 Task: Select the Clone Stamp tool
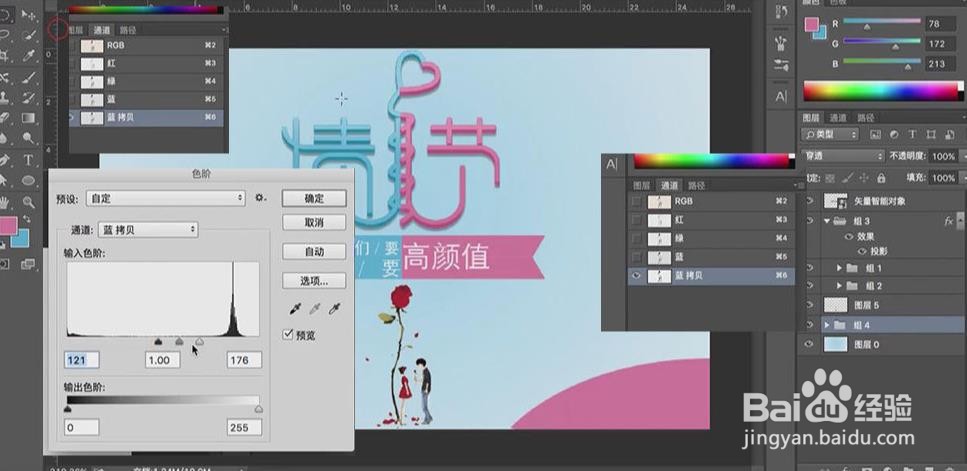(5, 97)
